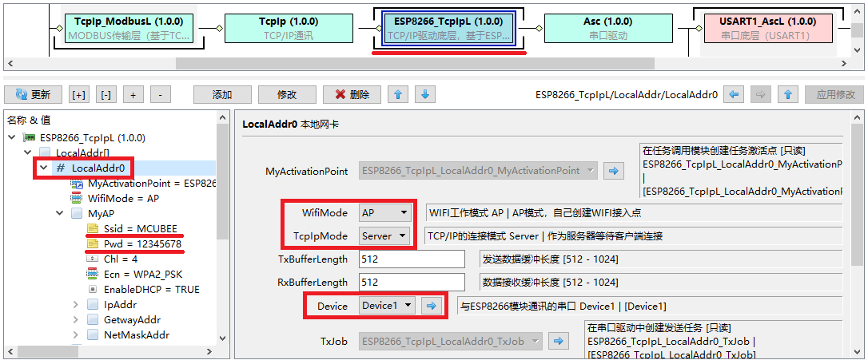Click the 添加 add button
This screenshot has width=868, height=364.
click(221, 94)
